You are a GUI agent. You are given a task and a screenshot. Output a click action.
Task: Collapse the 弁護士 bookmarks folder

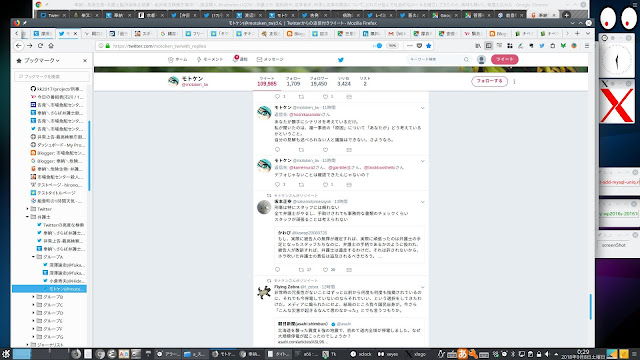[x=27, y=217]
